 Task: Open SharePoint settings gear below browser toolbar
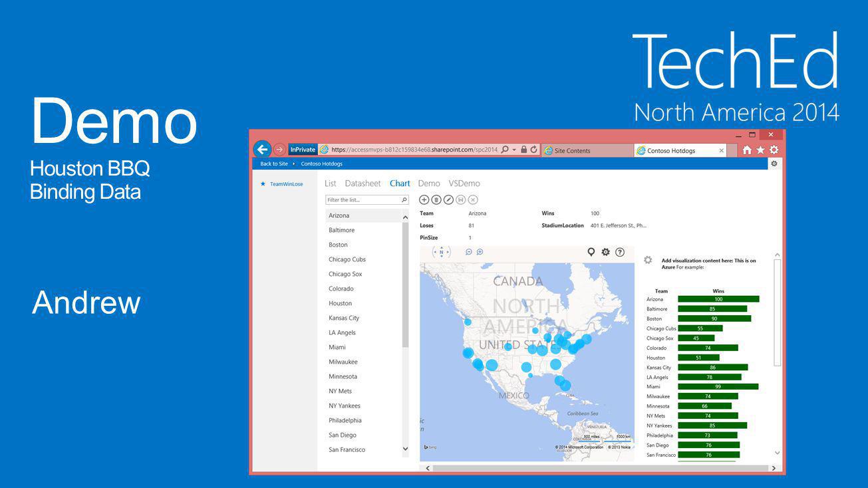(774, 164)
